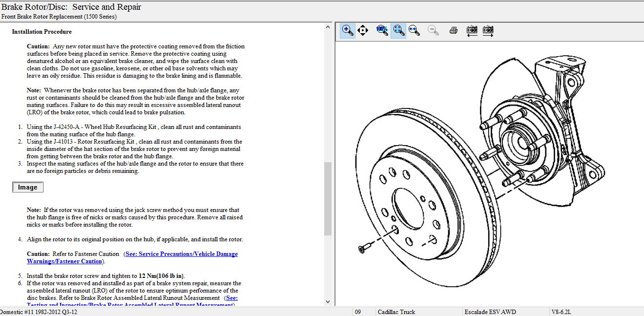Reset image zoom to 100%
This screenshot has height=316, width=644.
[382, 30]
